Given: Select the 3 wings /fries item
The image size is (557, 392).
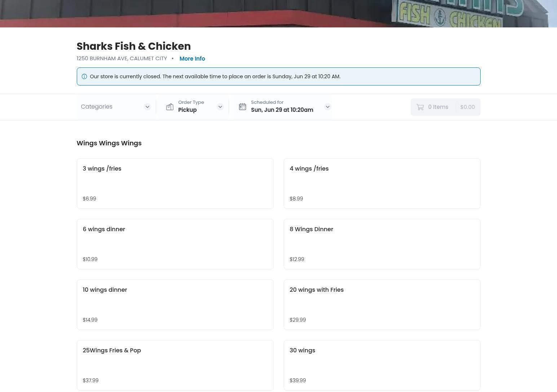Looking at the screenshot, I should pyautogui.click(x=175, y=184).
